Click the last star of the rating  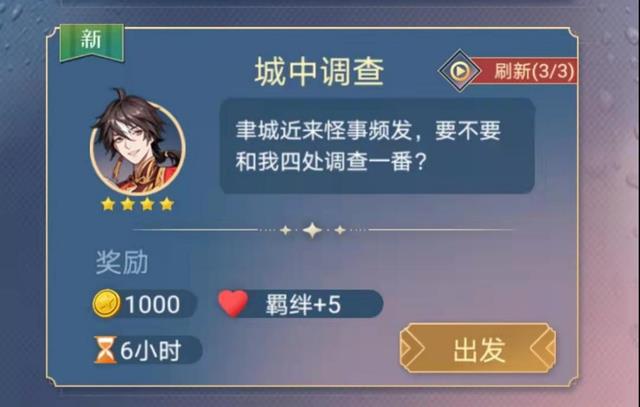coord(167,204)
